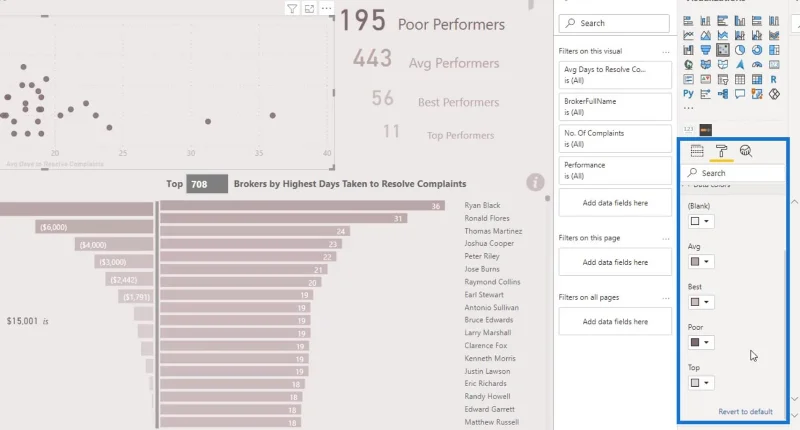Select the Pie chart visualization icon
Viewport: 800px width, 430px height.
(x=740, y=50)
